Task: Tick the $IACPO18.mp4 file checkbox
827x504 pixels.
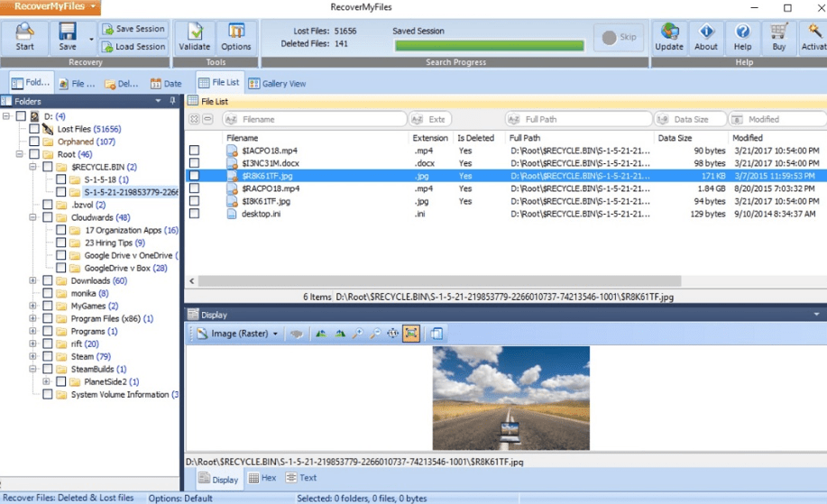Action: coord(194,151)
